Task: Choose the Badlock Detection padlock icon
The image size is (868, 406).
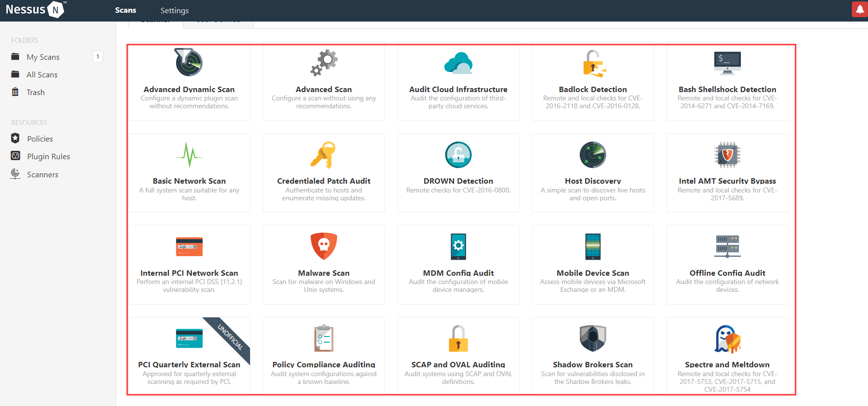Action: coord(593,64)
